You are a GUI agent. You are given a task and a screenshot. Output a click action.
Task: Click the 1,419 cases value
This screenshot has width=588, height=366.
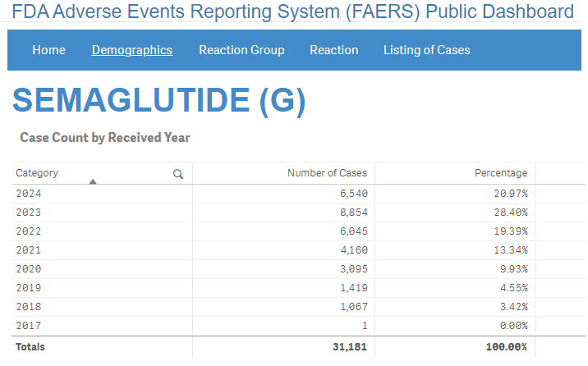pos(354,288)
